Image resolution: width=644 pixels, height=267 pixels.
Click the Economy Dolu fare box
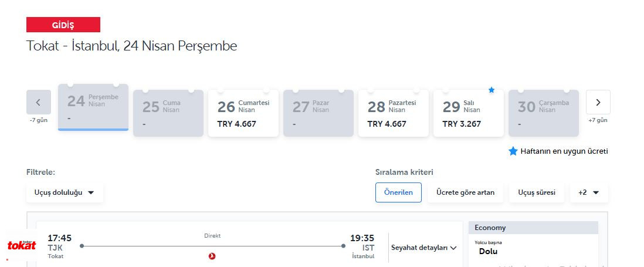[533, 244]
